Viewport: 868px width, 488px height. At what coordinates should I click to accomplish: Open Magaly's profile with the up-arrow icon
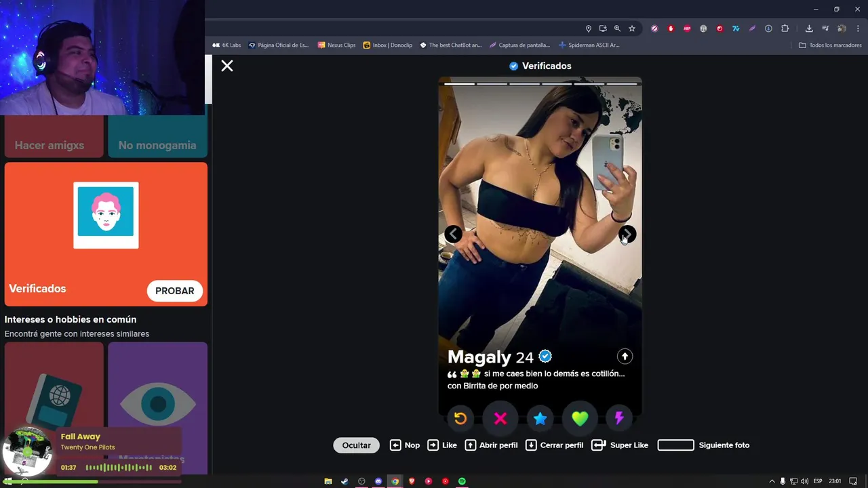[x=625, y=356]
